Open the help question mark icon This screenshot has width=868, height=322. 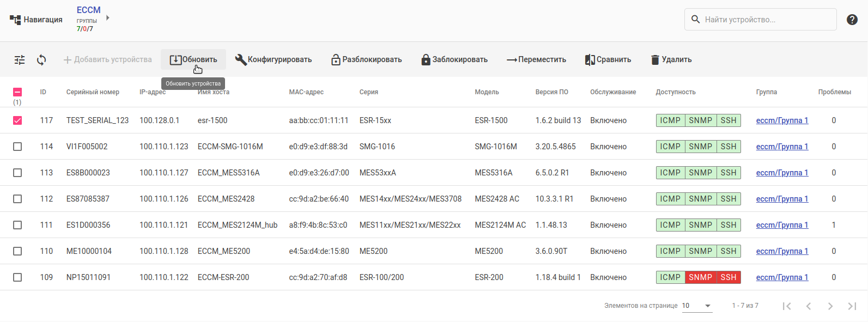pyautogui.click(x=852, y=20)
